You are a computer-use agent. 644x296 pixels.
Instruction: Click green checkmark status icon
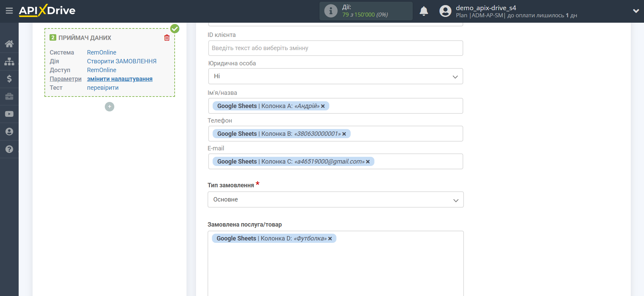pos(175,29)
